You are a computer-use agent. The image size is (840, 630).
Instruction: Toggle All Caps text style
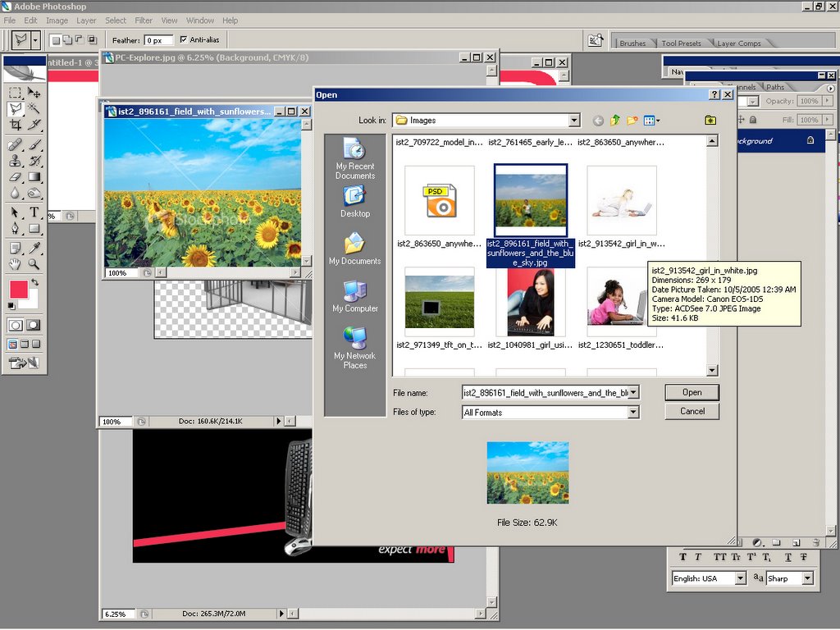tap(719, 557)
